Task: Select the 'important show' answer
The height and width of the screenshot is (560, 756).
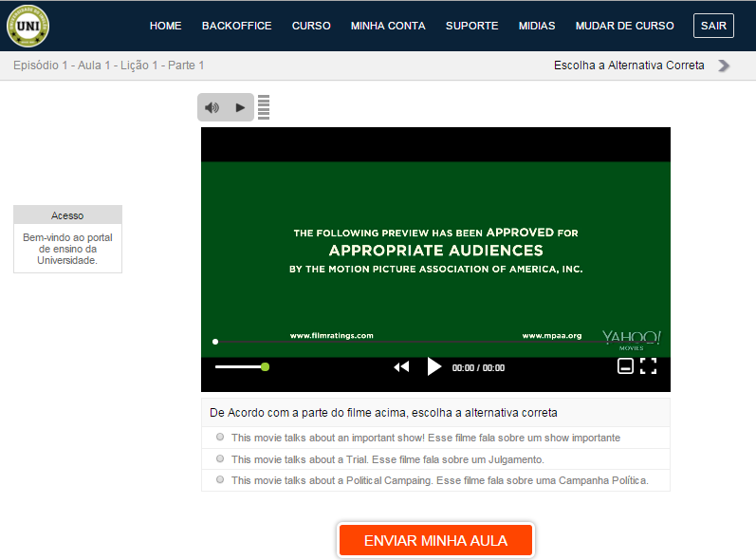Action: (220, 437)
